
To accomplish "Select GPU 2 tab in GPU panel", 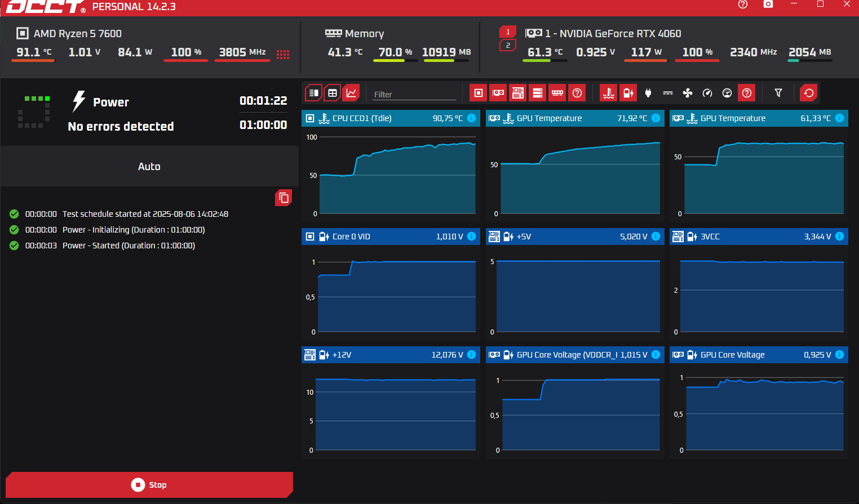I will coord(508,46).
